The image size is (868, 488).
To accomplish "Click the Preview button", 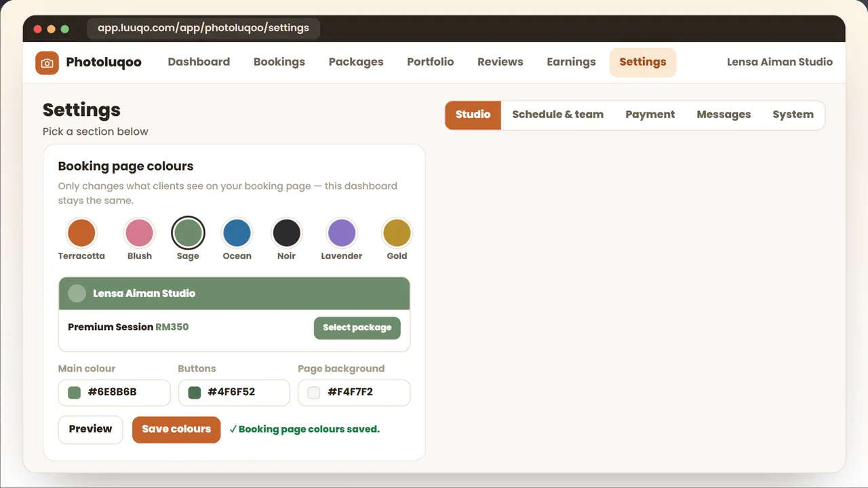I will (x=90, y=430).
